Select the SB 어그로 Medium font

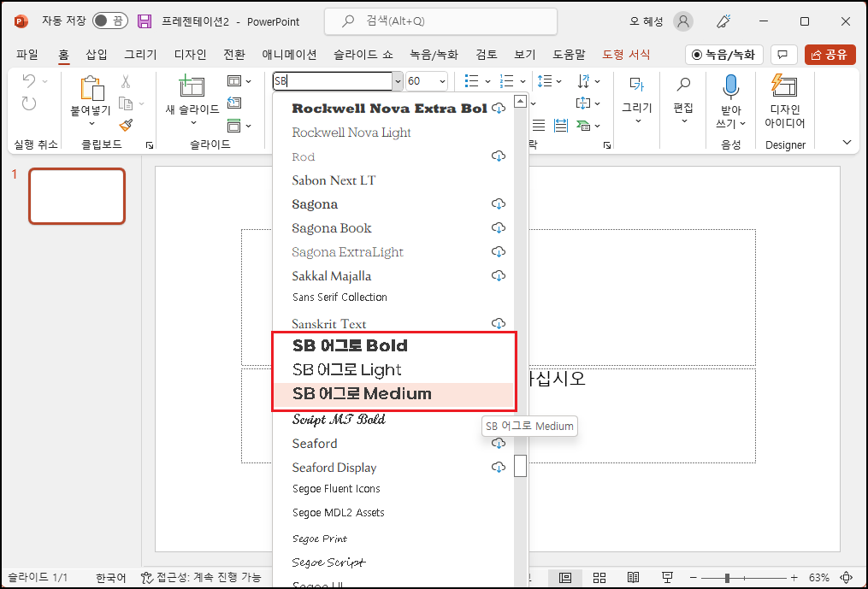[394, 394]
